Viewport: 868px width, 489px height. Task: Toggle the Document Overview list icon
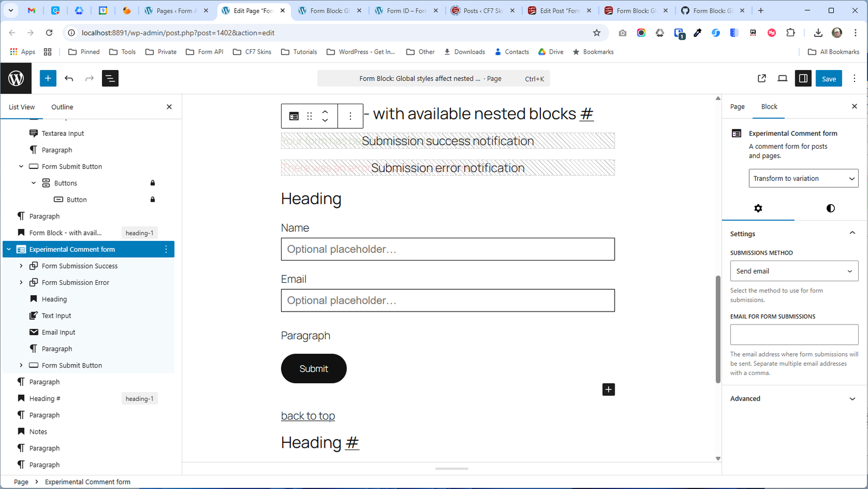[x=110, y=79]
